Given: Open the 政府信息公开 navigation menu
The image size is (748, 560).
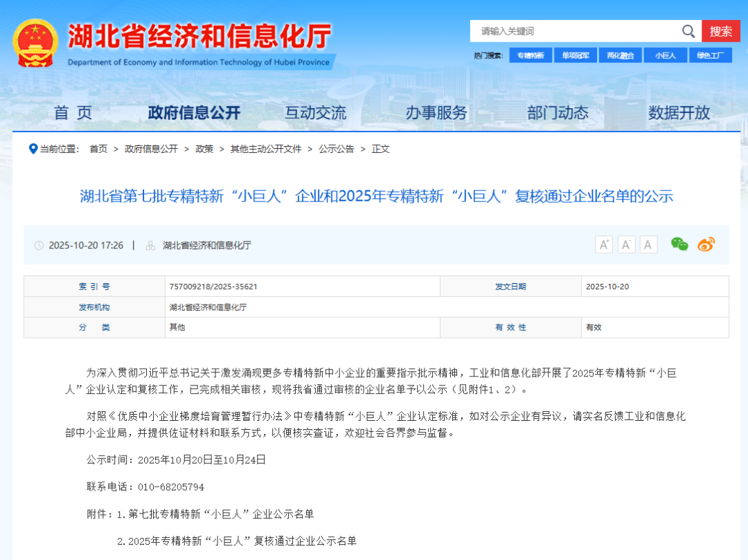Looking at the screenshot, I should pyautogui.click(x=194, y=113).
